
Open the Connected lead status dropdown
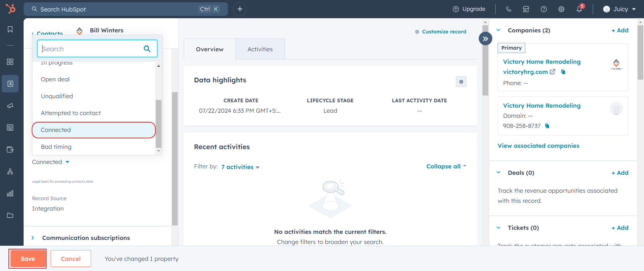[51, 162]
